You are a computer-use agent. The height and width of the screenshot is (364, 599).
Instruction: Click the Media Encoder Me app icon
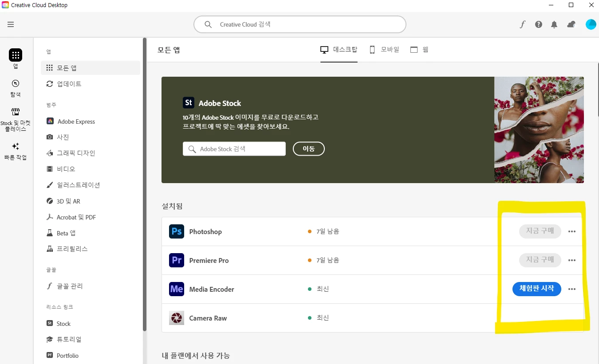[177, 289]
